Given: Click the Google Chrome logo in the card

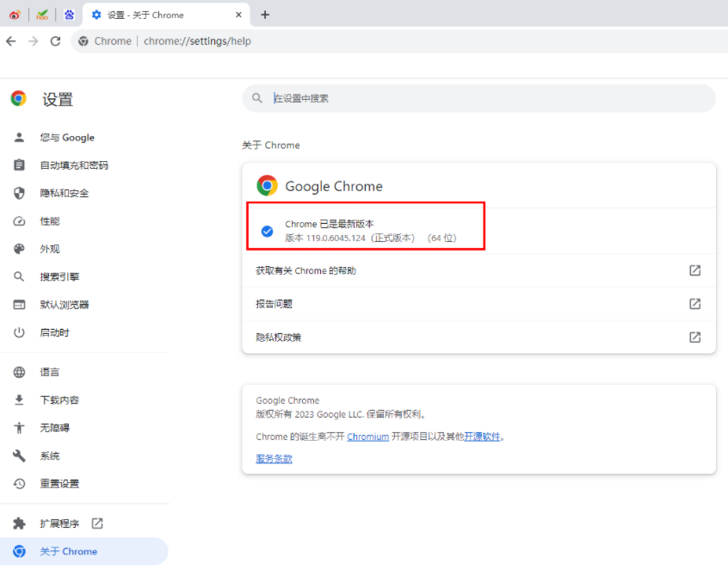Looking at the screenshot, I should click(267, 186).
